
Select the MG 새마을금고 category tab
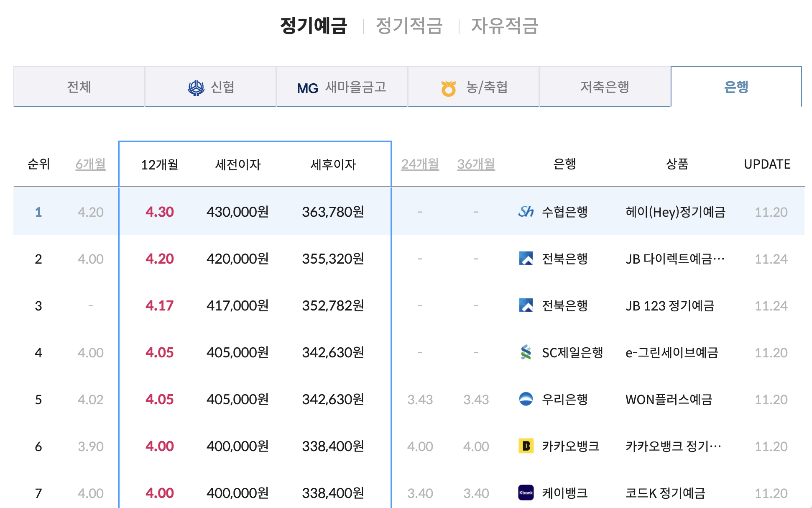[x=342, y=87]
